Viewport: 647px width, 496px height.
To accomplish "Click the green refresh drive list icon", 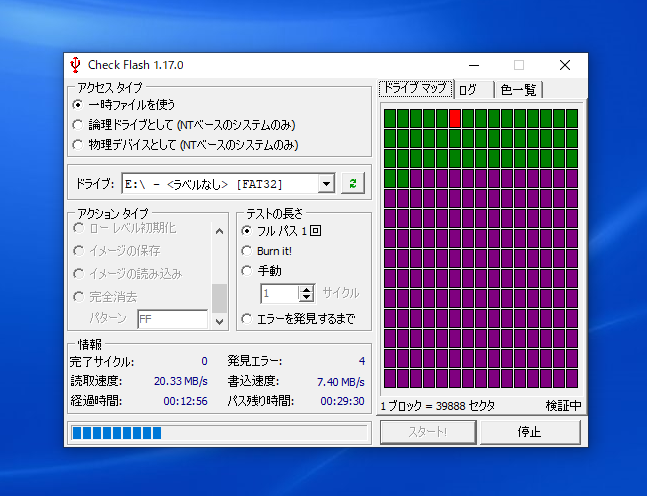I will pyautogui.click(x=353, y=184).
